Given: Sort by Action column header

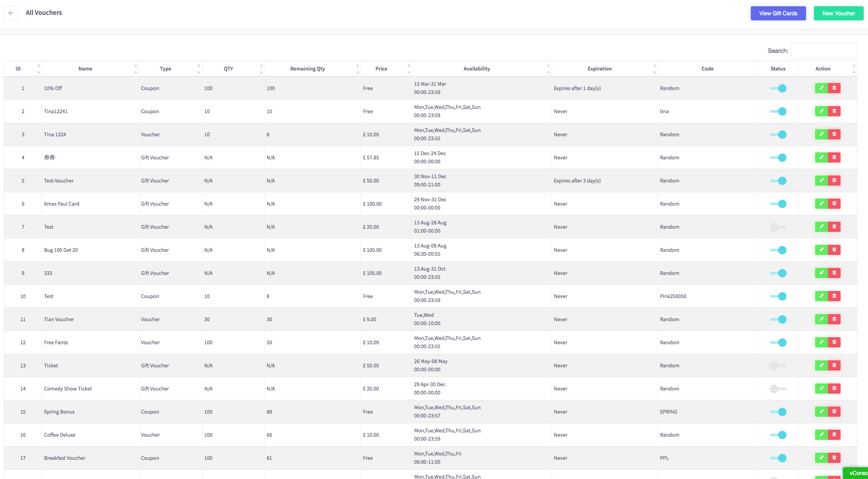Looking at the screenshot, I should tap(828, 69).
